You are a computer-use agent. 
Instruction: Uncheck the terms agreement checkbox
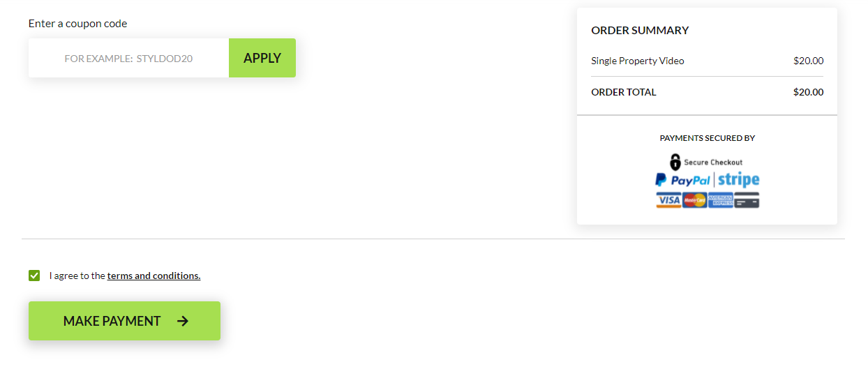[34, 276]
